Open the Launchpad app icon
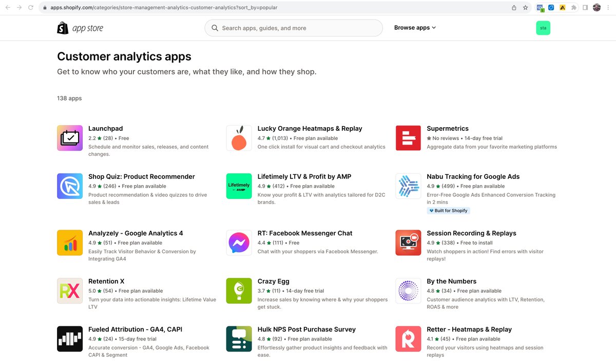616x364 pixels. pos(70,138)
